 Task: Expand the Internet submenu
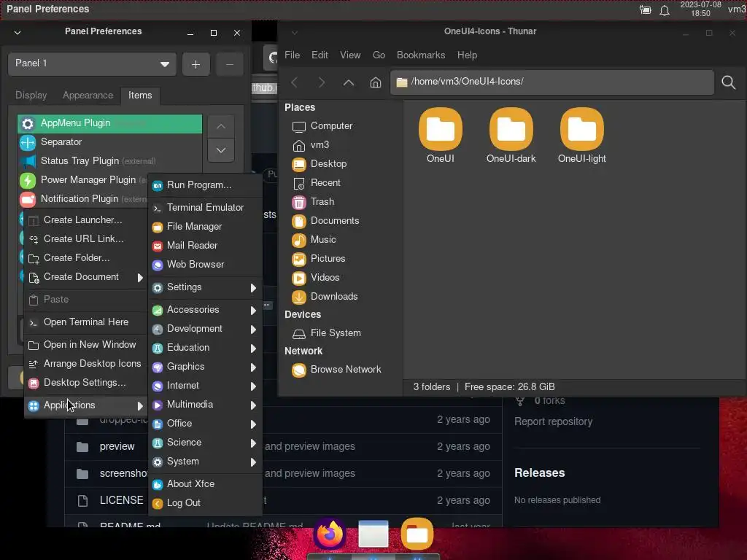click(x=205, y=386)
